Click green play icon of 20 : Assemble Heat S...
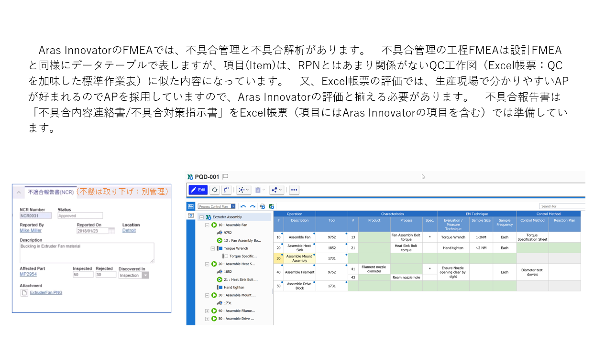The width and height of the screenshot is (616, 364). [x=214, y=264]
